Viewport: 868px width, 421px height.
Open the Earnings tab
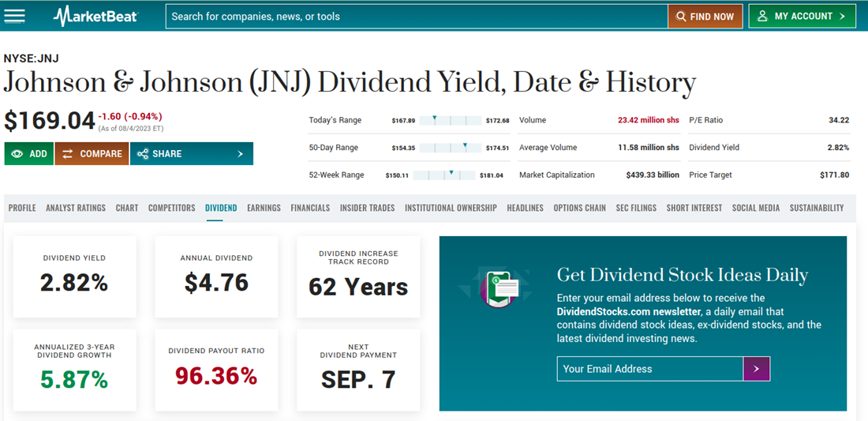tap(264, 208)
